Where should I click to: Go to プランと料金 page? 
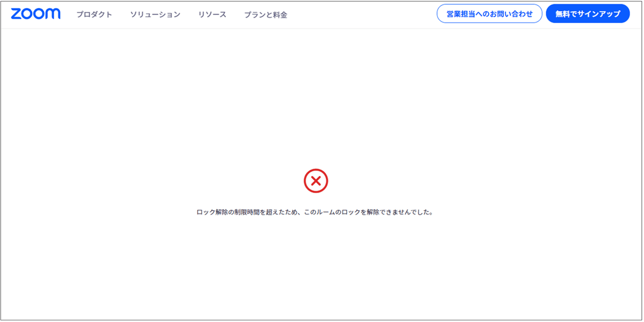tap(266, 14)
